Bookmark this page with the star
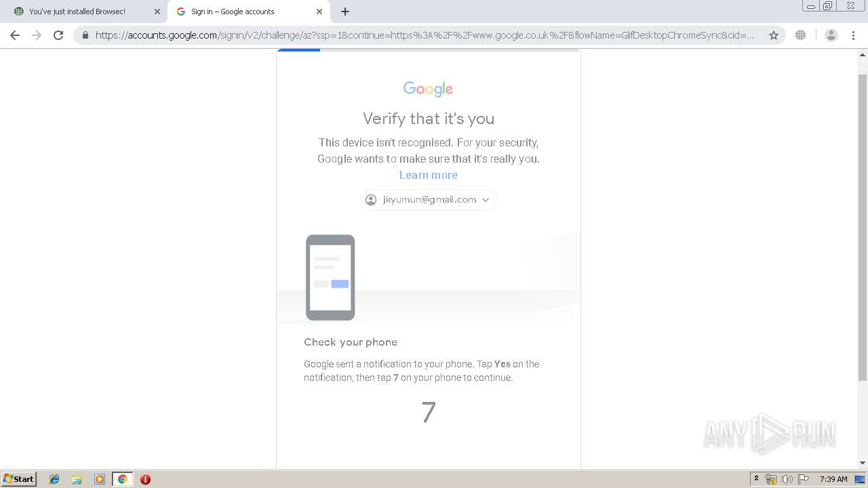 tap(774, 35)
